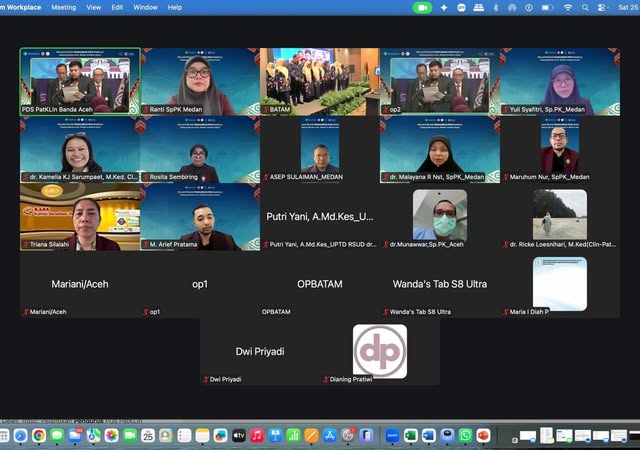Open the Window menu
The width and height of the screenshot is (640, 450).
tap(145, 7)
